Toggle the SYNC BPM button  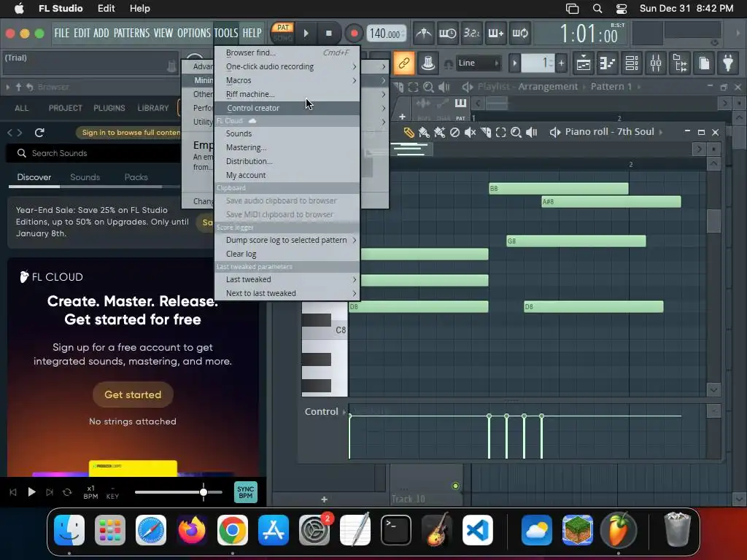pos(245,492)
